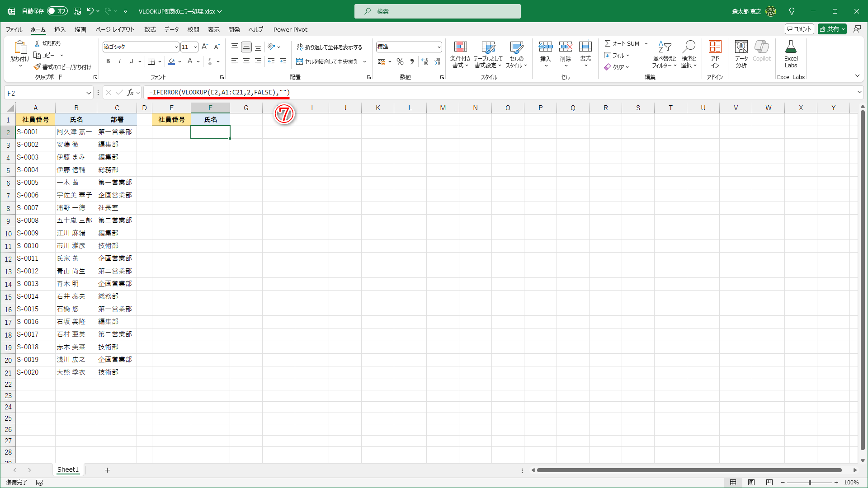Viewport: 868px width, 488px height.
Task: Toggle the 自動保存 switch on
Action: coord(57,11)
